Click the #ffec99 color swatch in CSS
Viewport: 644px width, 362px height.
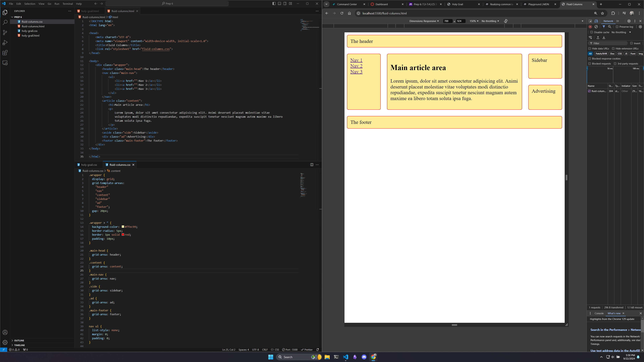pyautogui.click(x=123, y=227)
